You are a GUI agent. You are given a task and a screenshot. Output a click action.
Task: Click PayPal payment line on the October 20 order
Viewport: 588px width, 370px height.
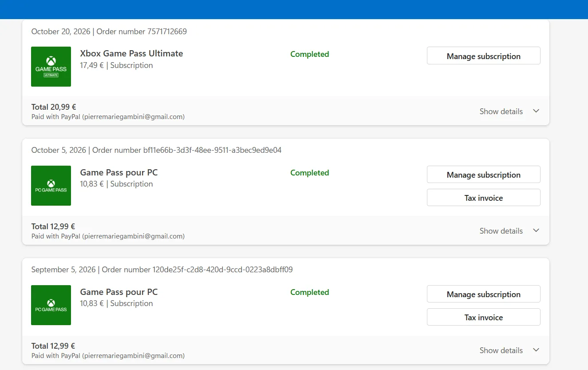pos(108,117)
